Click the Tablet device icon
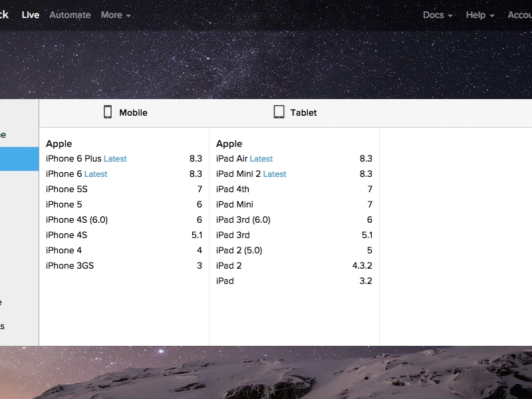Viewport: 532px width, 399px height. pyautogui.click(x=279, y=112)
